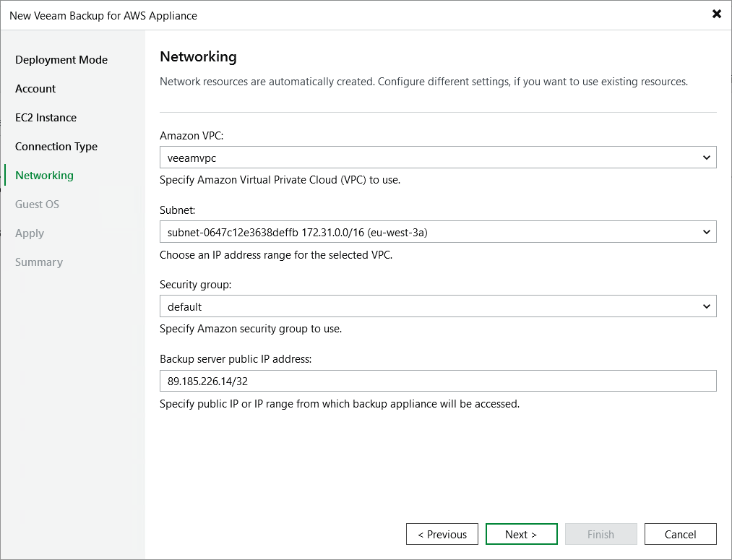The width and height of the screenshot is (732, 560).
Task: Cancel the appliance wizard
Action: 680,534
